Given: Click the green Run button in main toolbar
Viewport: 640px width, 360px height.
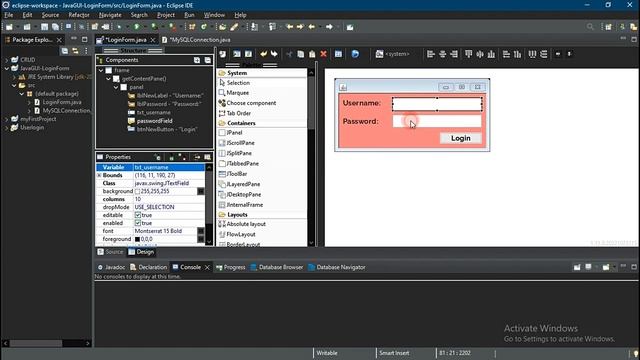Looking at the screenshot, I should [137, 27].
